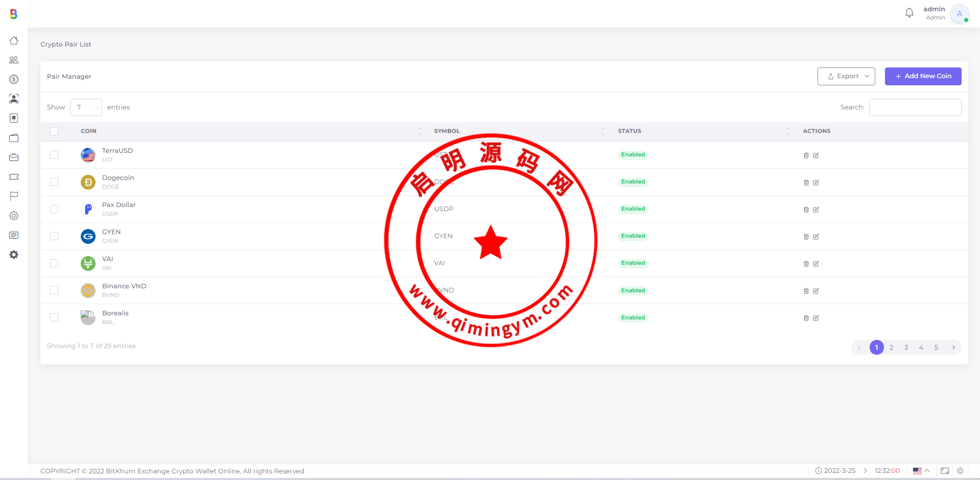
Task: Focus the Search input field
Action: 915,107
